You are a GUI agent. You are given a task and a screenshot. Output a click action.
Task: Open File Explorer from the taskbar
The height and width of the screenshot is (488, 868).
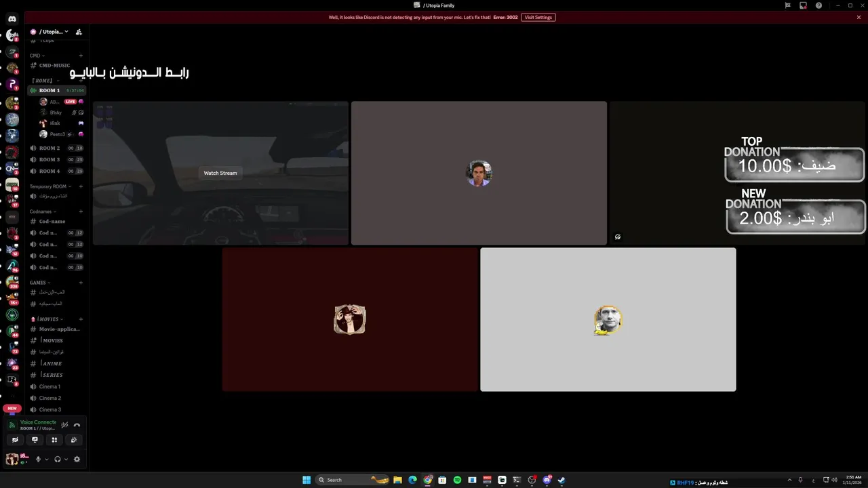(397, 480)
